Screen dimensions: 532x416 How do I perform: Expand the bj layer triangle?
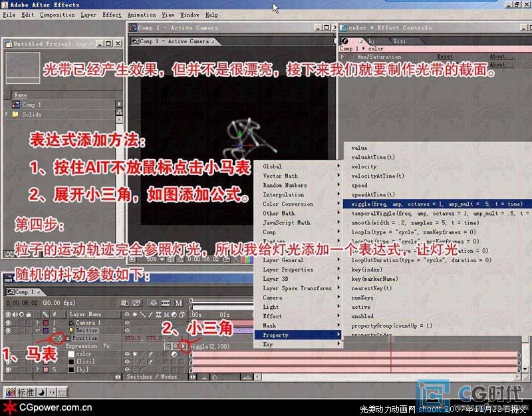click(x=38, y=369)
